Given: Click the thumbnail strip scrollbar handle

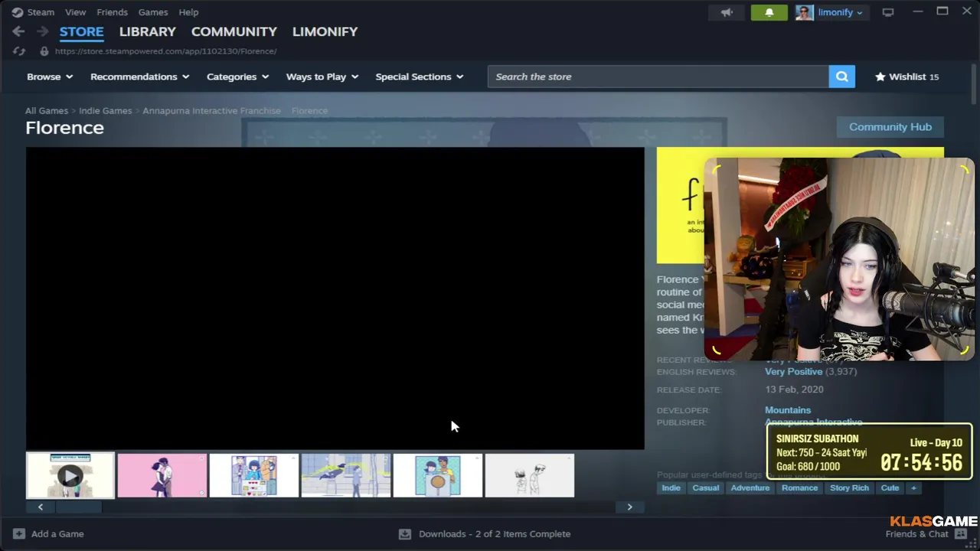Looking at the screenshot, I should tap(80, 507).
